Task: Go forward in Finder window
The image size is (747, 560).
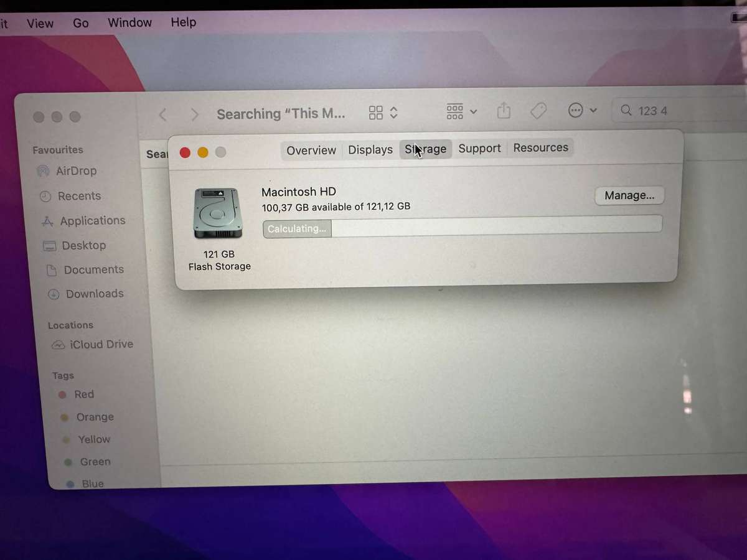Action: (194, 114)
